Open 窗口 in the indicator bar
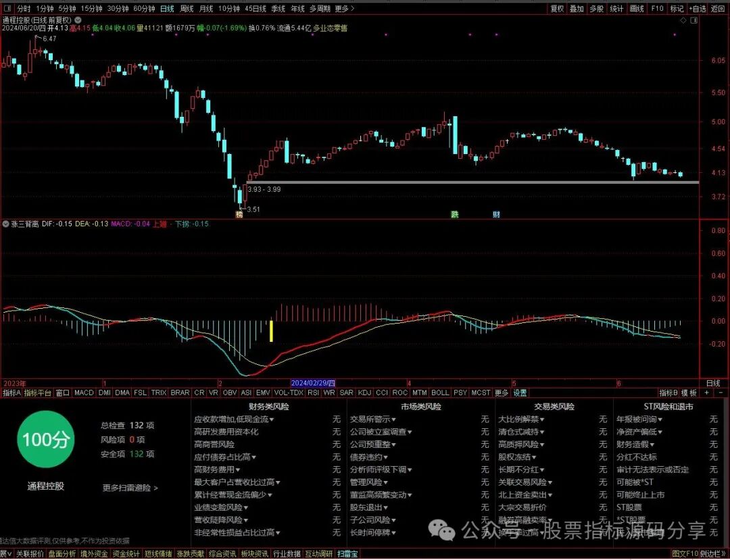The width and height of the screenshot is (730, 560). (62, 392)
